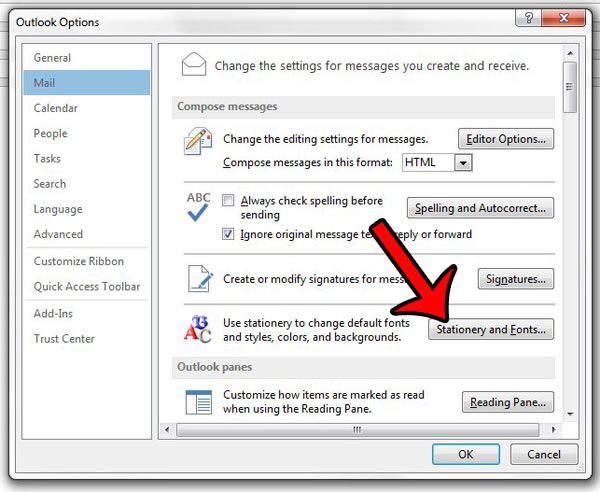Screen dimensions: 600x492
Task: Click the vertical scrollbar thumb
Action: (x=570, y=87)
